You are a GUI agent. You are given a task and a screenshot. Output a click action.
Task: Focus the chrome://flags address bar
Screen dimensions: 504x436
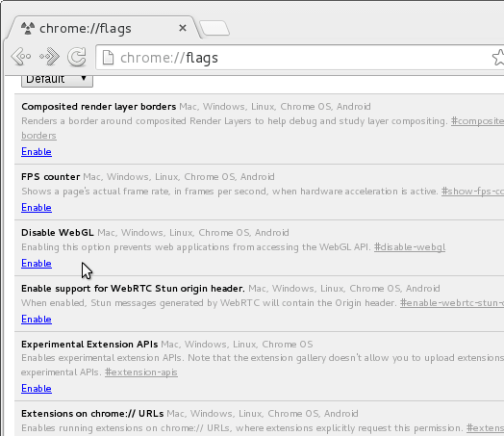click(x=299, y=58)
